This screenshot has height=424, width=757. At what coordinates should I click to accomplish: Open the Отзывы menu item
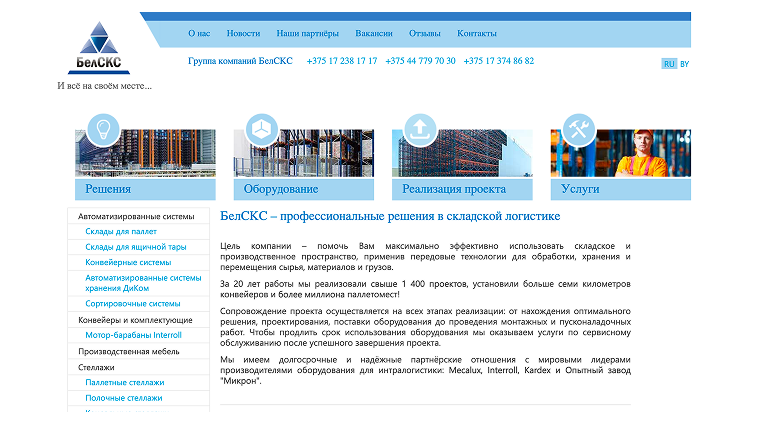click(x=425, y=33)
